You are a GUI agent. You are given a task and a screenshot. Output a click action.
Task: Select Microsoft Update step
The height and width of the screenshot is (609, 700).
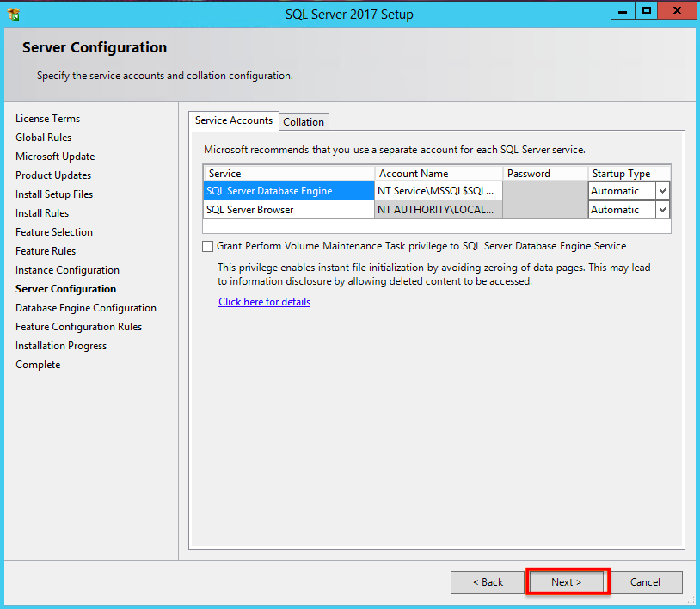[55, 157]
